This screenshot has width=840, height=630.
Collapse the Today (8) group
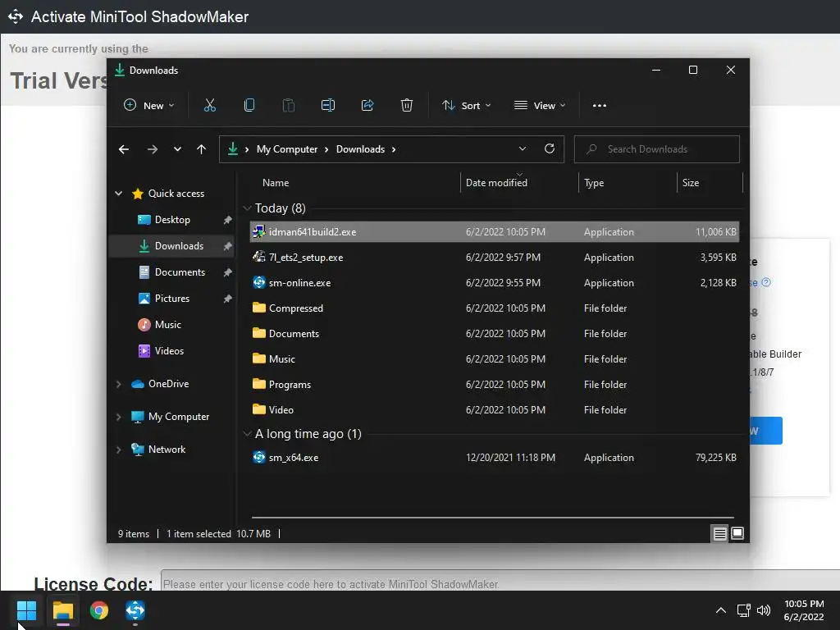247,208
